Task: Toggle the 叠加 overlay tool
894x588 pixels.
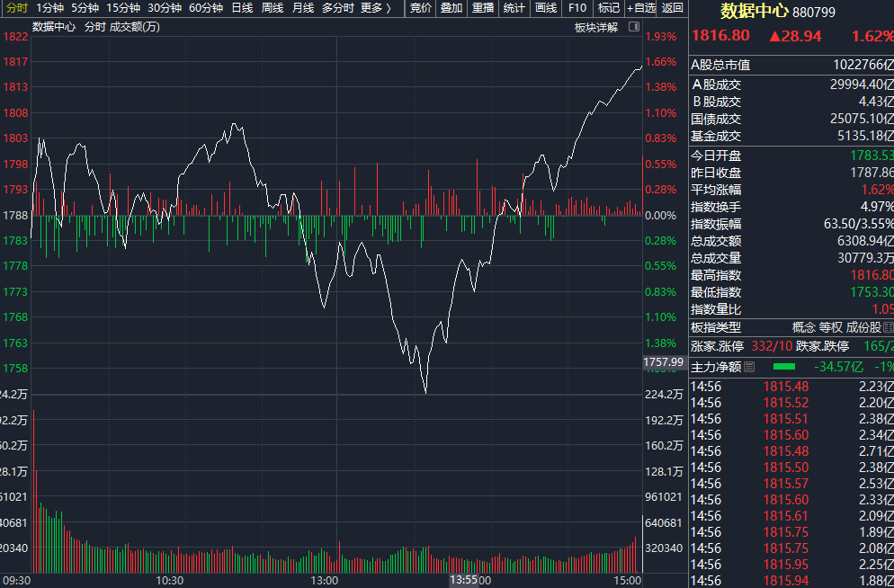Action: point(451,8)
